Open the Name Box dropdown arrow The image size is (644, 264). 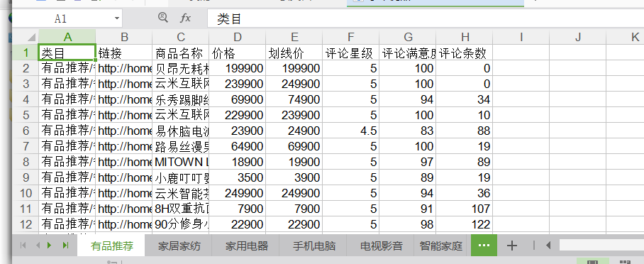coord(117,18)
